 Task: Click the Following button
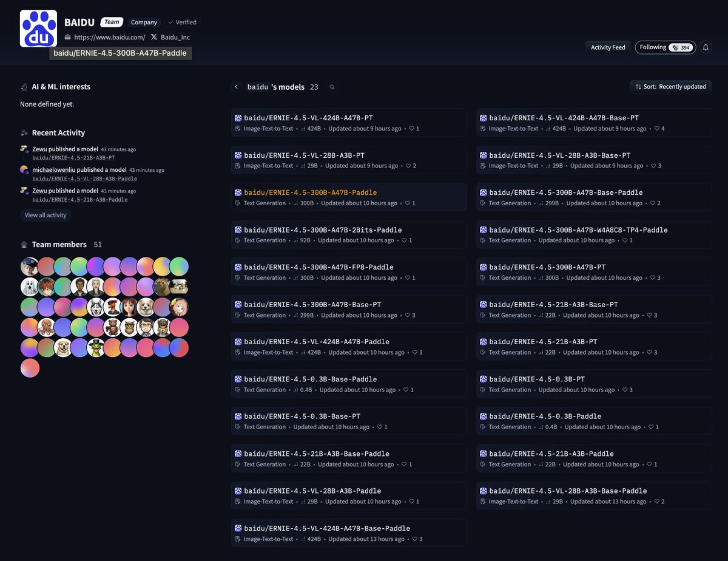pos(666,47)
